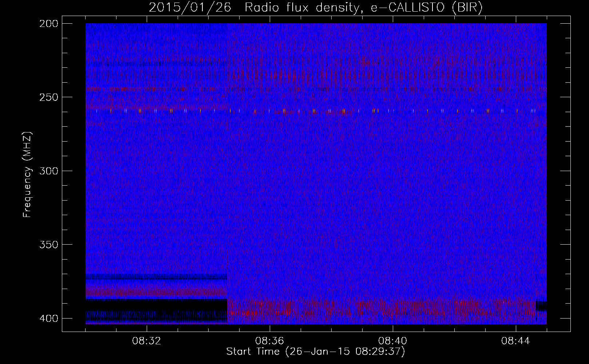
Task: Click the 08:40 time tick label
Action: click(x=393, y=341)
